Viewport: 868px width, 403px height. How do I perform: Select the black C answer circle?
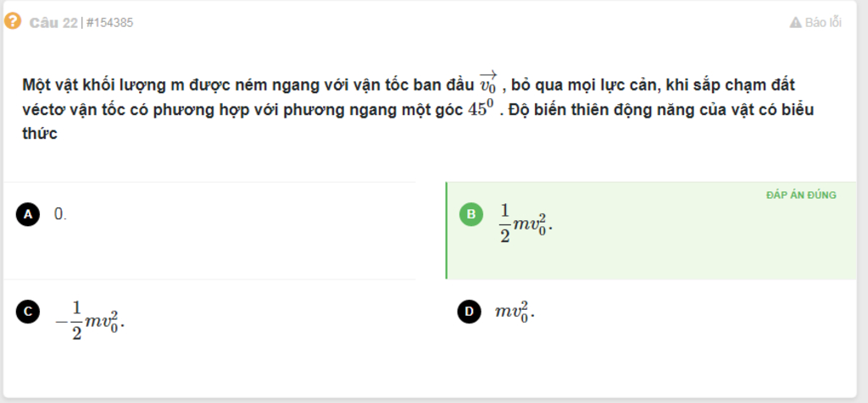(28, 312)
